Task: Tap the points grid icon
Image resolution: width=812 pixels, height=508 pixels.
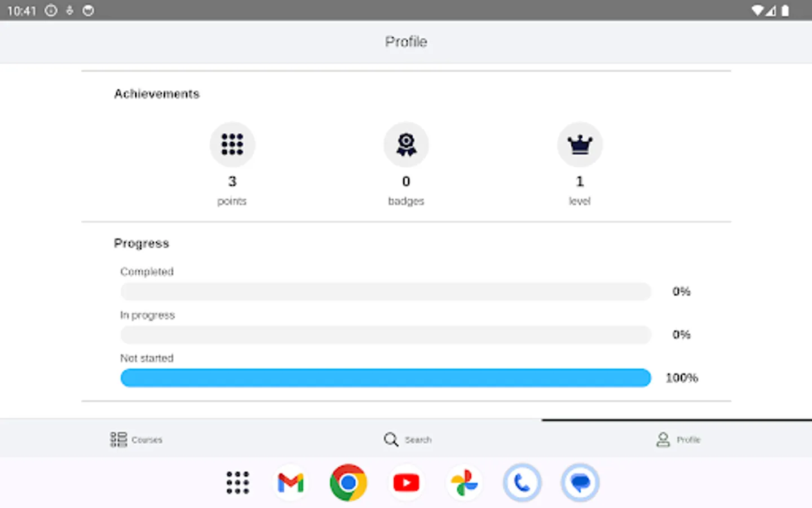Action: (x=232, y=144)
